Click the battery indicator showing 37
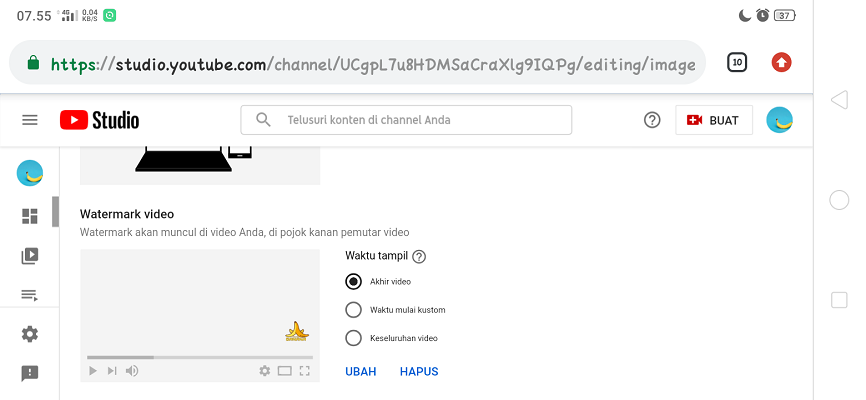This screenshot has height=400, width=866. click(x=784, y=15)
